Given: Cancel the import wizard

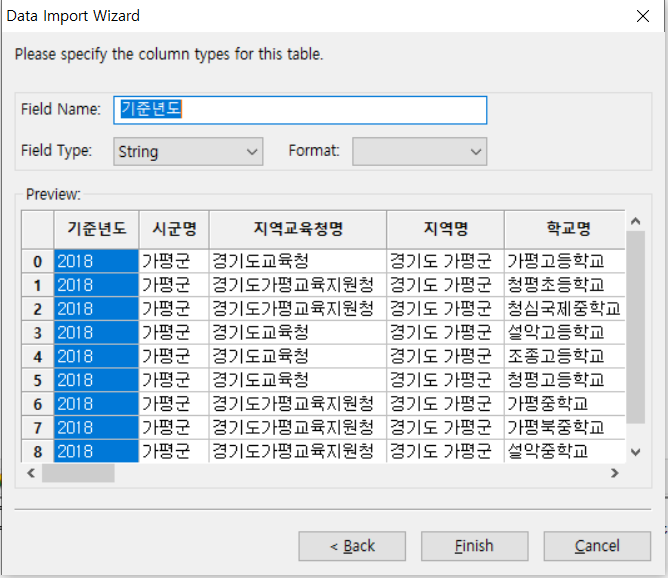Looking at the screenshot, I should 597,546.
